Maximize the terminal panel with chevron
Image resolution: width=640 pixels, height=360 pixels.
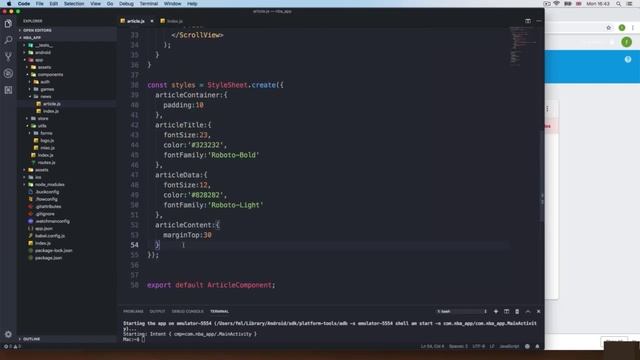coord(528,311)
